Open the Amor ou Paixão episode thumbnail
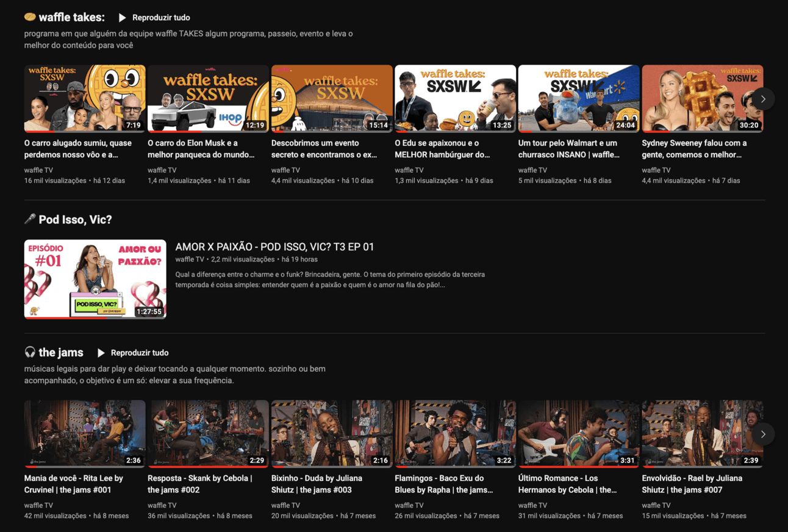This screenshot has height=532, width=788. (95, 279)
